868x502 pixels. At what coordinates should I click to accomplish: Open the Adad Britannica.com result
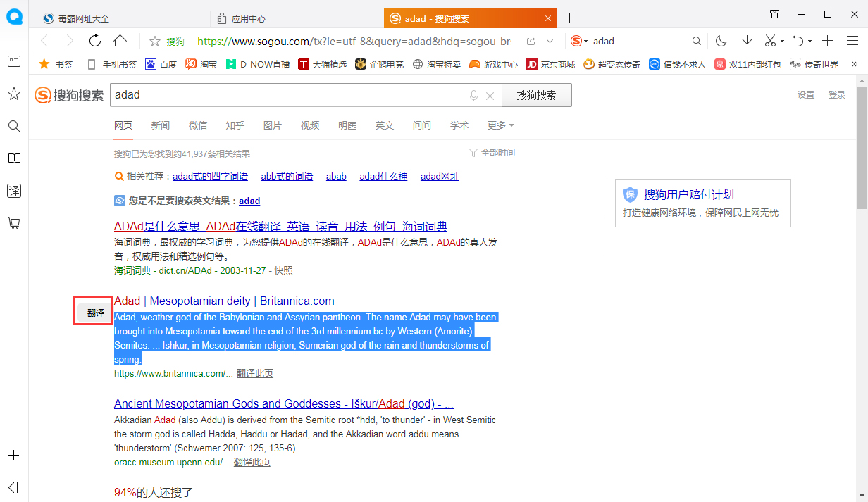224,301
